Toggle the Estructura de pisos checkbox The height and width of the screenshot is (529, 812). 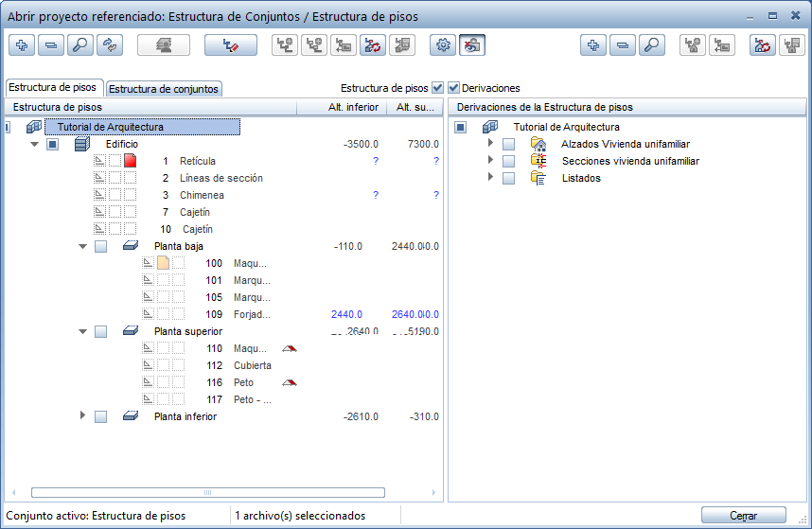click(x=437, y=88)
